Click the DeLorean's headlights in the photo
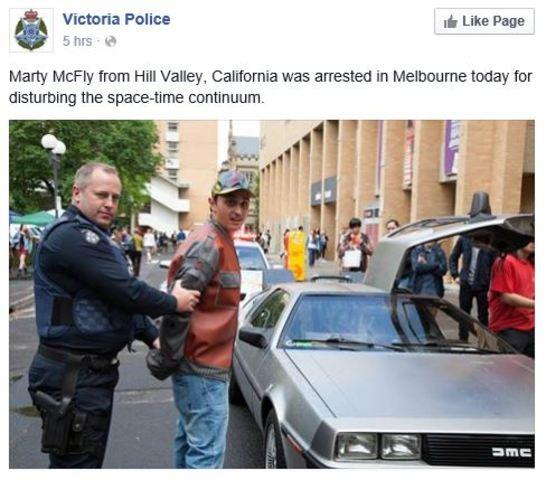 point(378,447)
